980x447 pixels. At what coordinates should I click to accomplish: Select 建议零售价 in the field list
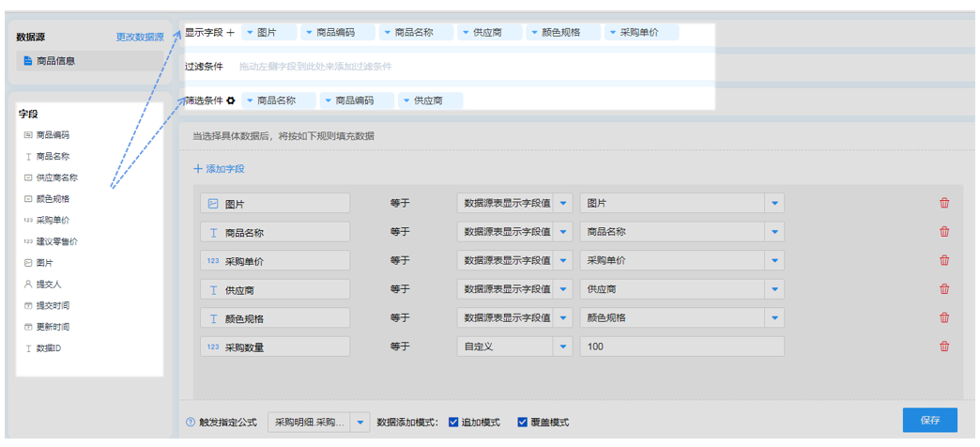point(56,241)
